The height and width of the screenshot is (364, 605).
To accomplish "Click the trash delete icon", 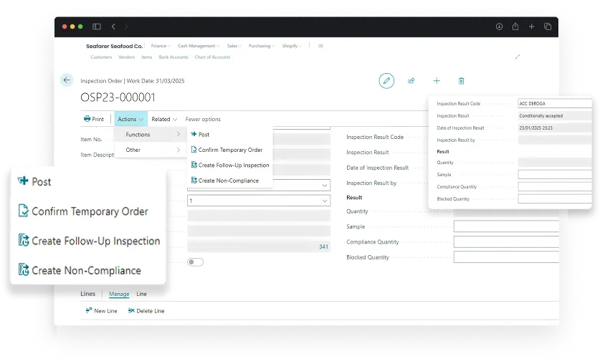I will click(x=461, y=81).
